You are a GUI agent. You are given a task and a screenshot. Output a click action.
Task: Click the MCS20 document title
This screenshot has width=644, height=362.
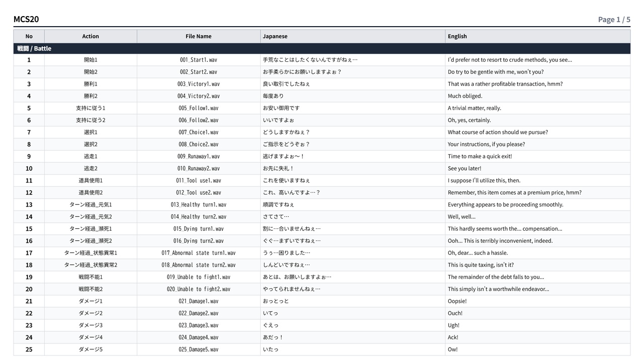26,19
